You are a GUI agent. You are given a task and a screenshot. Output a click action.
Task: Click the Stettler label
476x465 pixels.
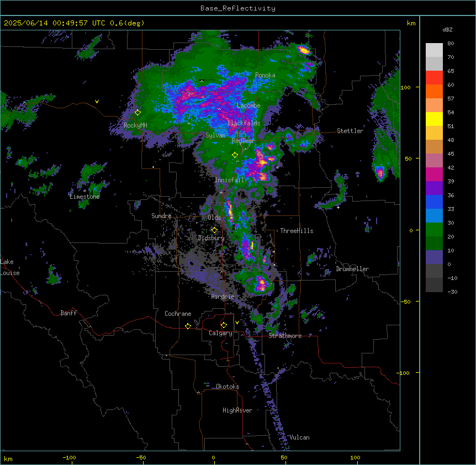click(350, 131)
